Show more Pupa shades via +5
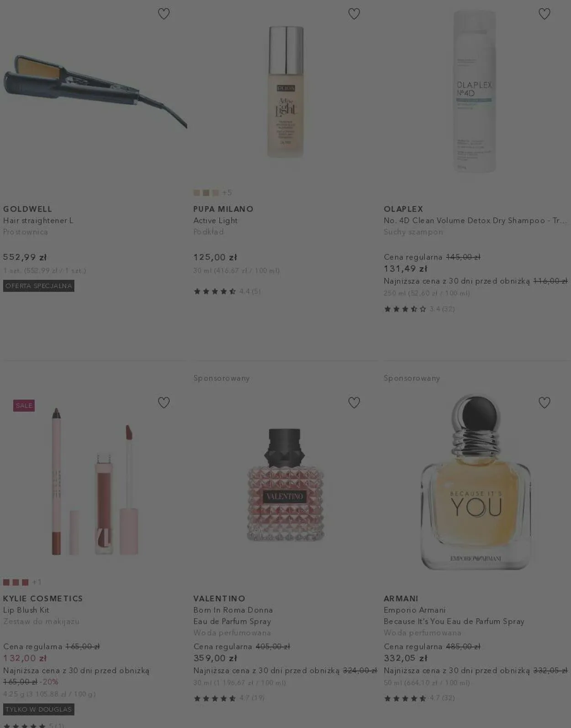The height and width of the screenshot is (728, 571). coord(227,193)
